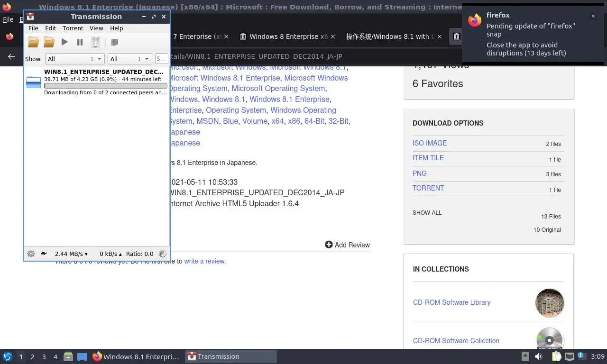
Task: Expand the second All filter dropdown
Action: click(129, 59)
